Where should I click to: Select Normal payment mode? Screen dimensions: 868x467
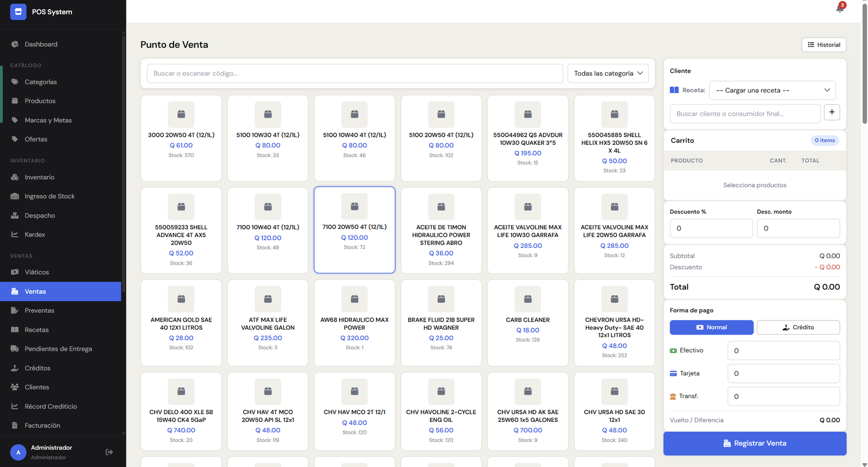pyautogui.click(x=711, y=328)
